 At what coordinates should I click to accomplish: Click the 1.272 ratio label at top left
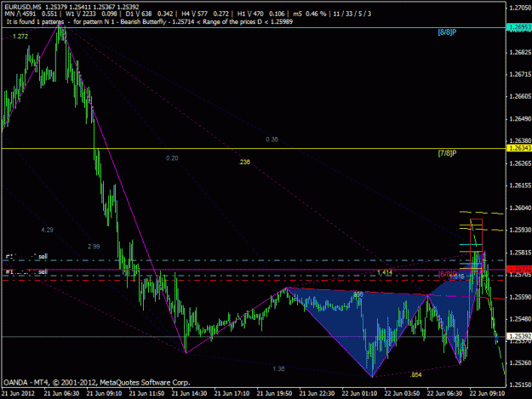coord(20,37)
